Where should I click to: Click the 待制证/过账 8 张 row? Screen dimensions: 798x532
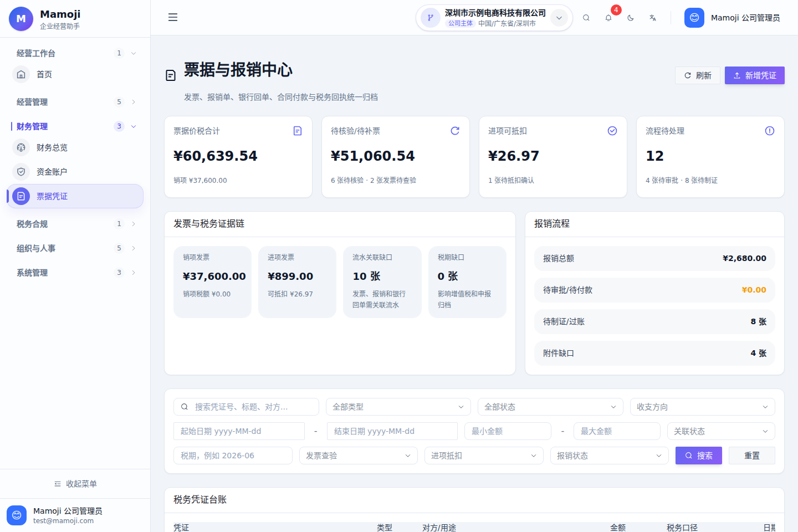point(654,321)
